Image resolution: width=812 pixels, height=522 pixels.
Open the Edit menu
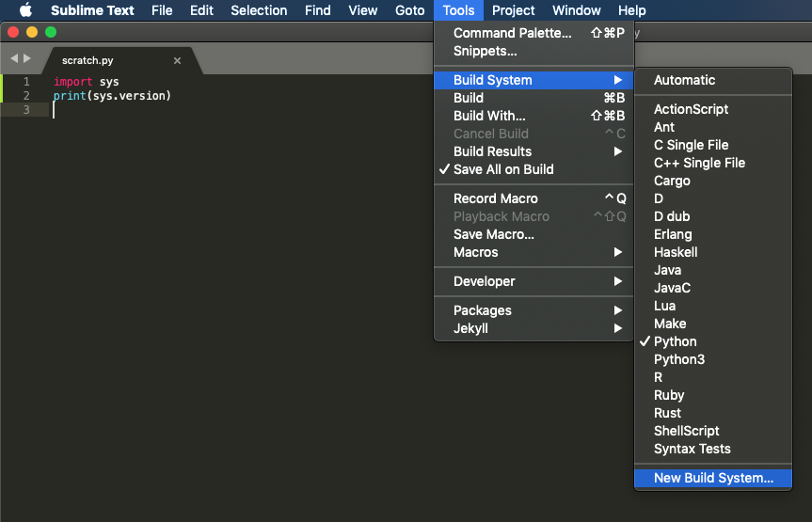(201, 10)
